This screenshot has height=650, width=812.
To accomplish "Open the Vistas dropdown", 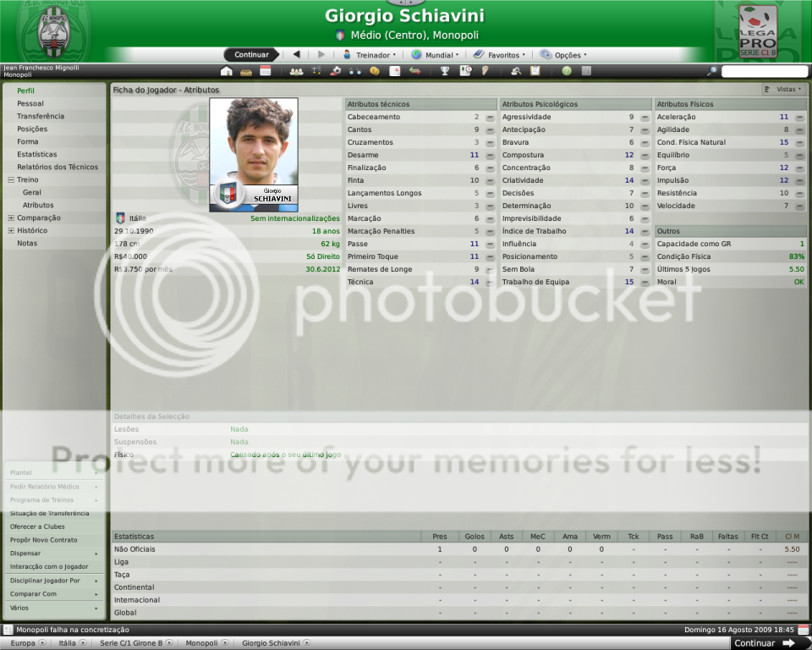I will (783, 89).
